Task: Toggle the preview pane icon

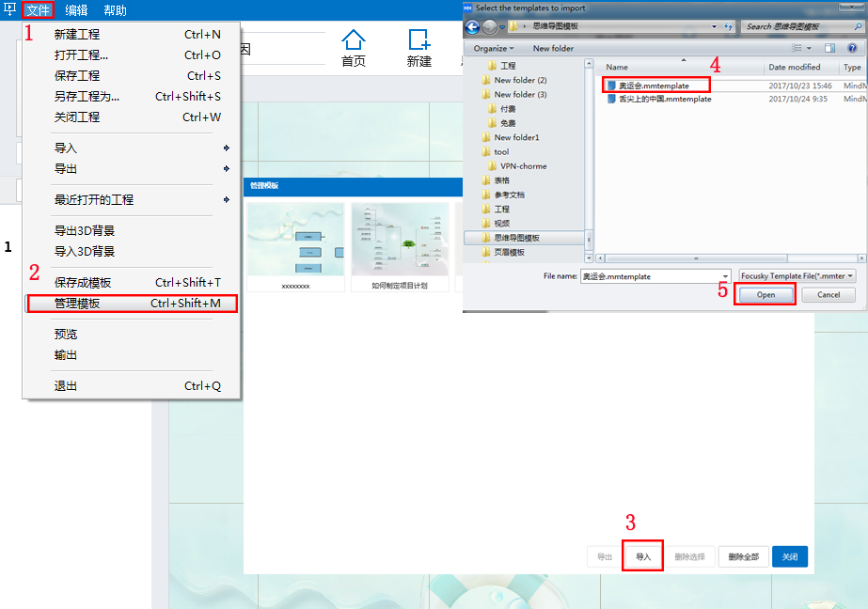Action: [x=829, y=48]
